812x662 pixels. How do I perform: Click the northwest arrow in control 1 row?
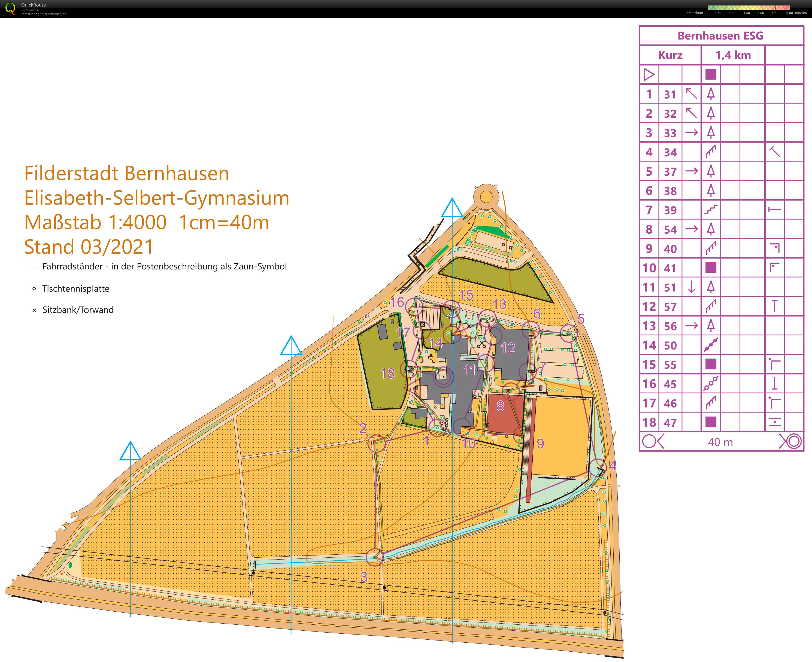click(x=691, y=94)
